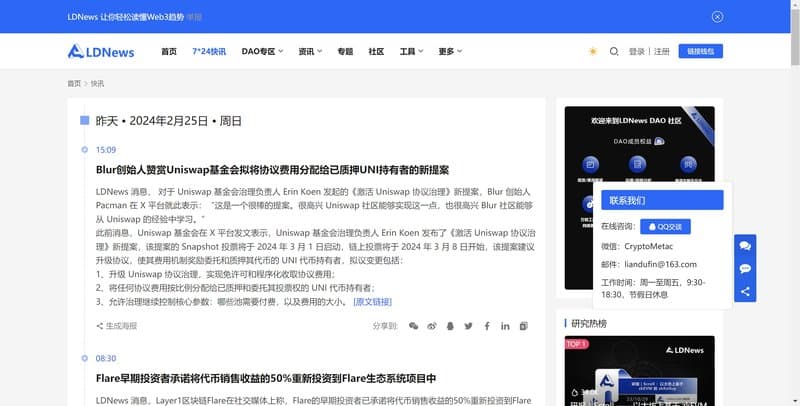Share article to LinkedIn icon
This screenshot has width=800, height=406.
(x=504, y=326)
